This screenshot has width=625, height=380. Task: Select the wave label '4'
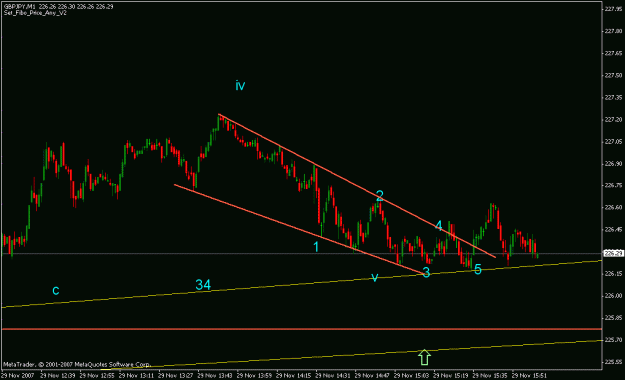pyautogui.click(x=438, y=226)
